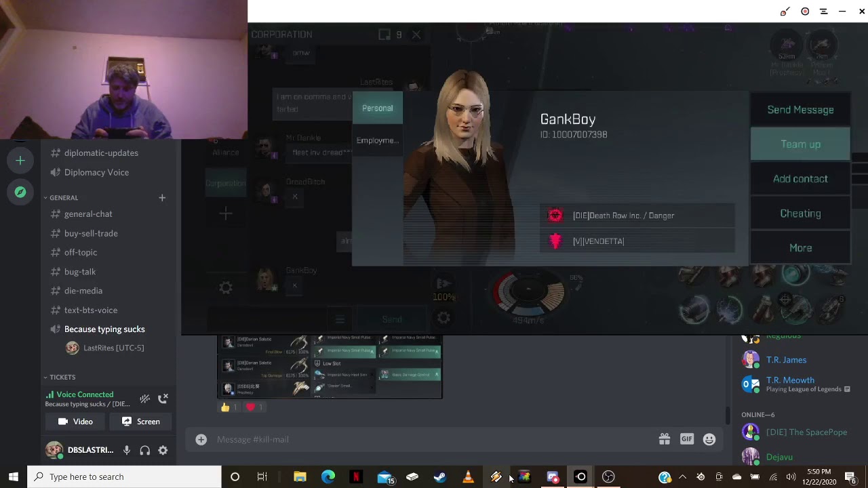Screen dimensions: 868x488
Task: Open Task View on taskbar
Action: 262,476
